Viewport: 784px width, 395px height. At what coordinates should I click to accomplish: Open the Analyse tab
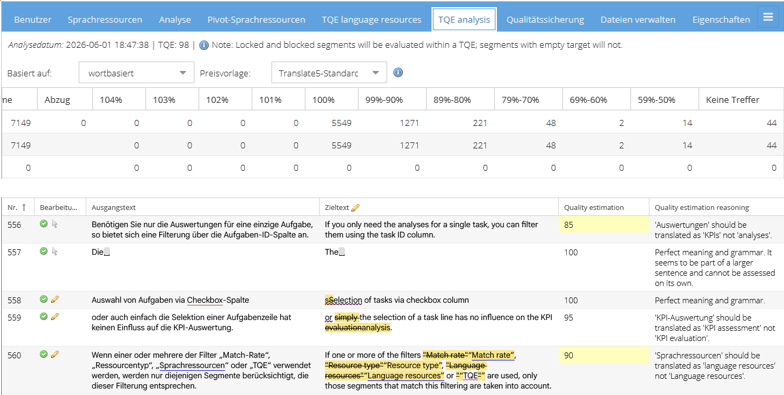point(175,20)
